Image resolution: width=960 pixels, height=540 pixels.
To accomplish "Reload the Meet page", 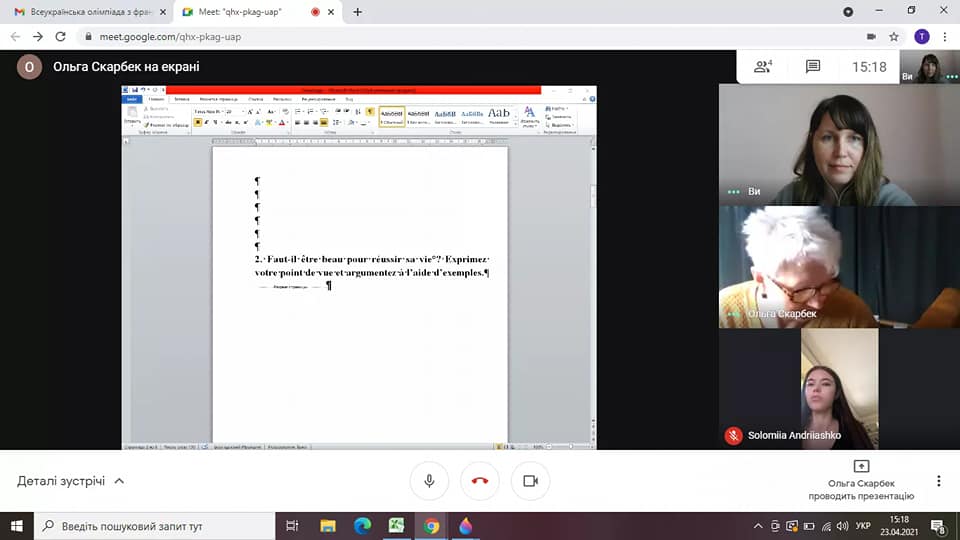I will [60, 37].
